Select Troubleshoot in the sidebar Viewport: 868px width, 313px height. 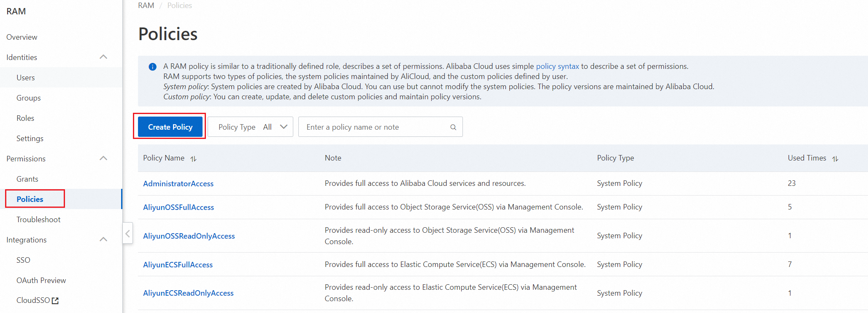[38, 220]
